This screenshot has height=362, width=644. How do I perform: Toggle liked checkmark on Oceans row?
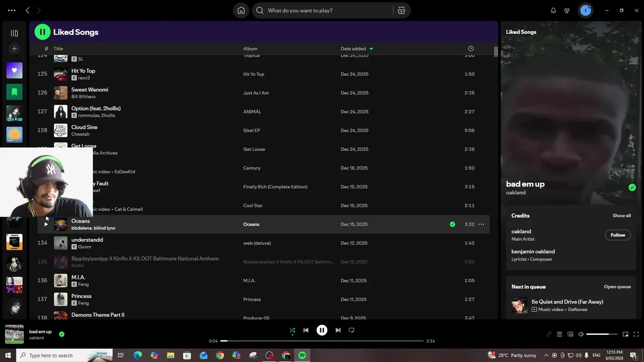452,224
